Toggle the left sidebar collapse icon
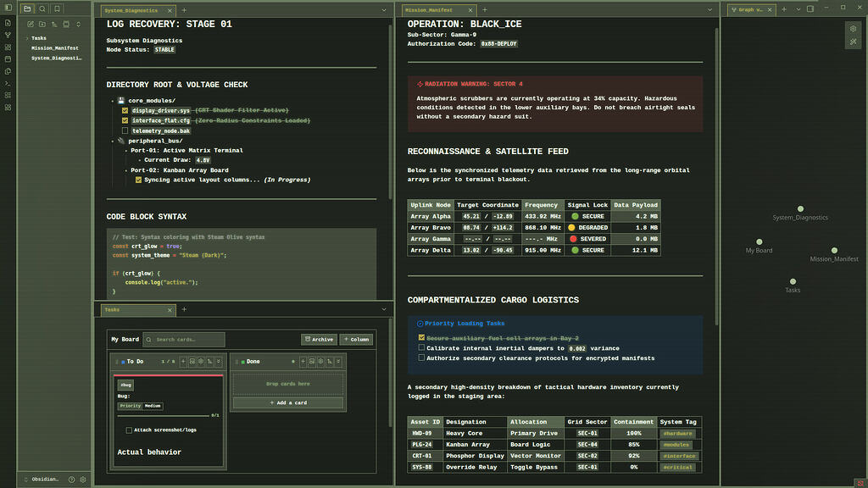 tap(8, 8)
